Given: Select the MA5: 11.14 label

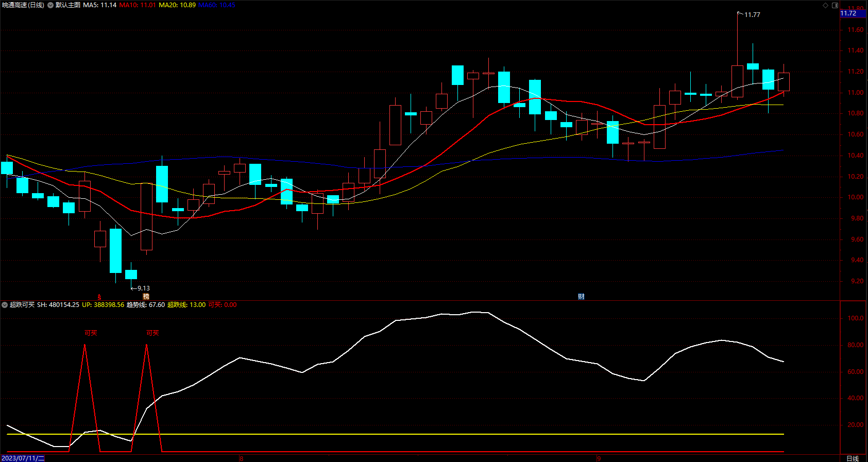Looking at the screenshot, I should (100, 5).
